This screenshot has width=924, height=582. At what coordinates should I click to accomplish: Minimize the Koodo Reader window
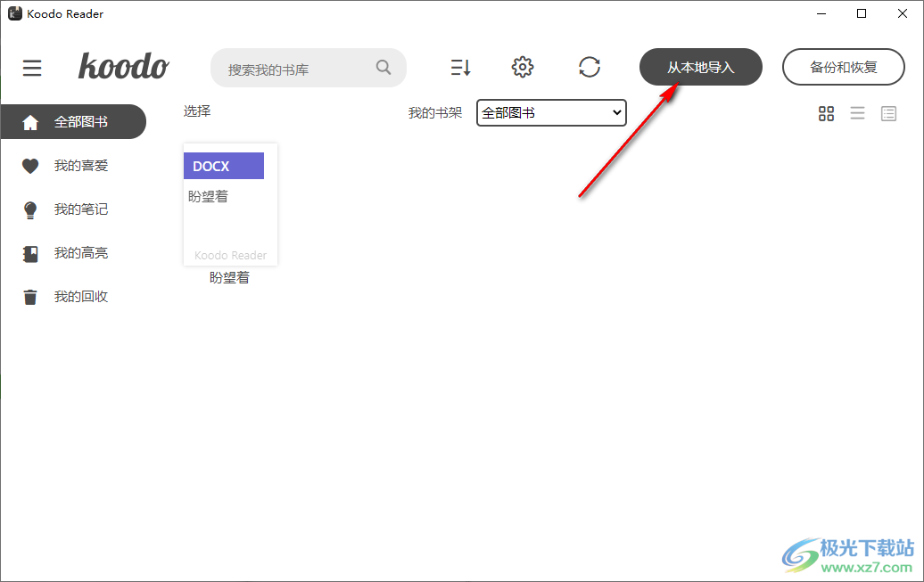point(821,13)
